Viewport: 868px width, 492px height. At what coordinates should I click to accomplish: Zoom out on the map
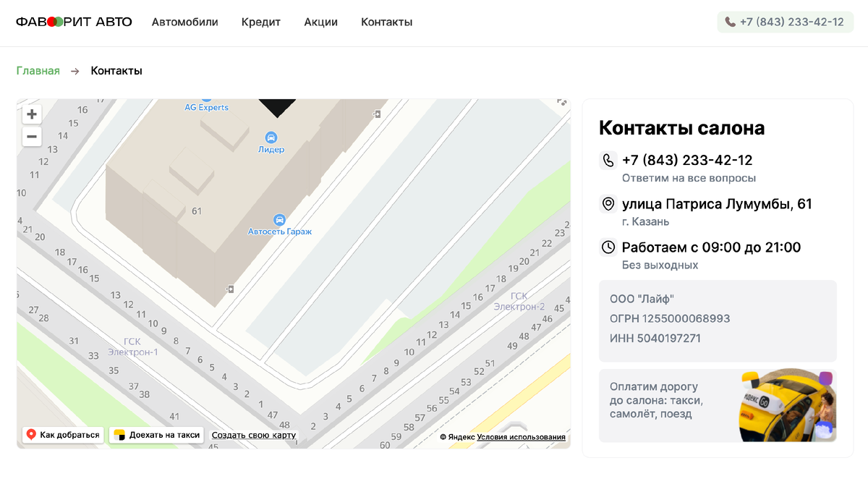point(32,136)
